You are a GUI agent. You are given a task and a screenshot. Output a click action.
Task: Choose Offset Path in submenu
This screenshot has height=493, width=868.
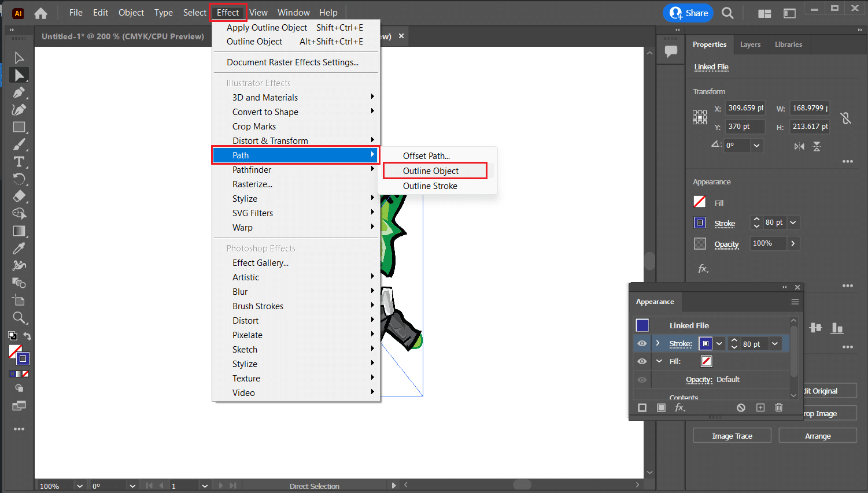pyautogui.click(x=426, y=156)
